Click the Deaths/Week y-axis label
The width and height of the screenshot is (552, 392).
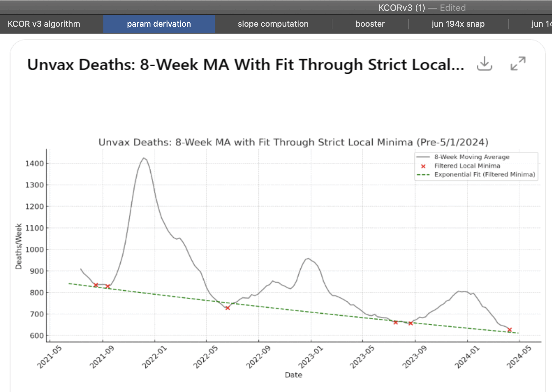point(19,246)
